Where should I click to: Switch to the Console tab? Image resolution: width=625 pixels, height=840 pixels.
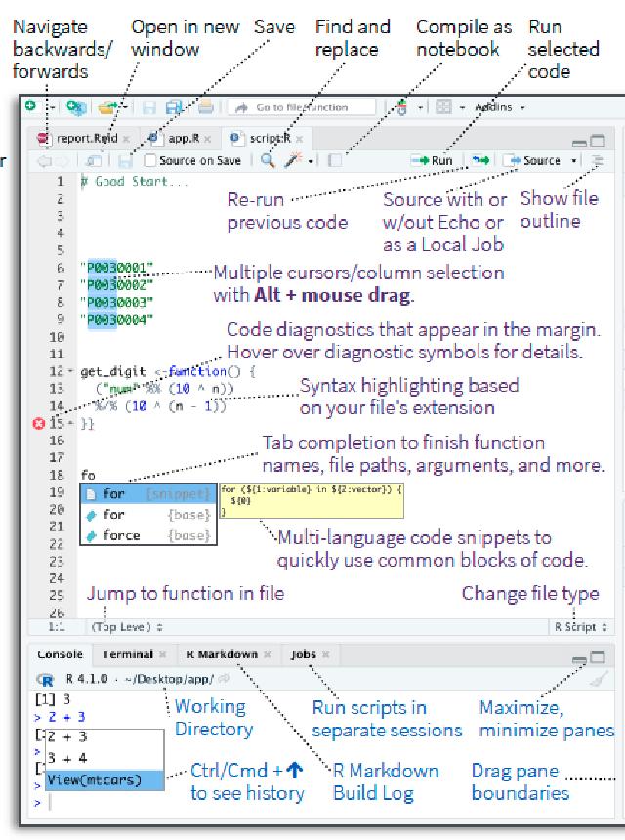pos(60,654)
